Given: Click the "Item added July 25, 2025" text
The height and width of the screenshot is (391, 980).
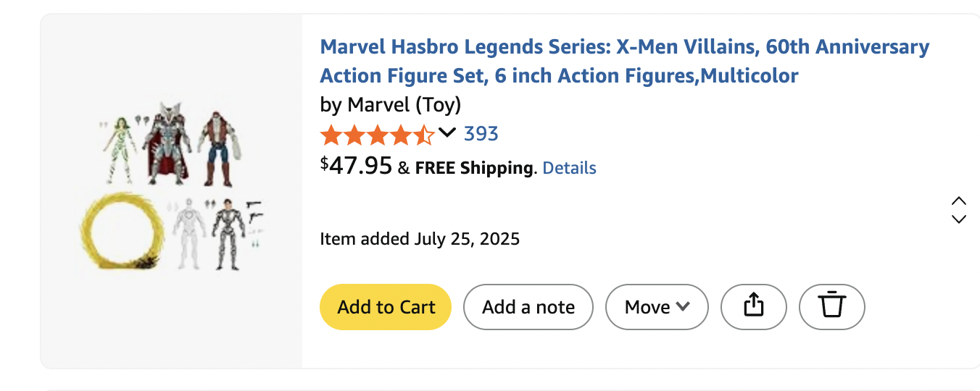Looking at the screenshot, I should pos(420,239).
